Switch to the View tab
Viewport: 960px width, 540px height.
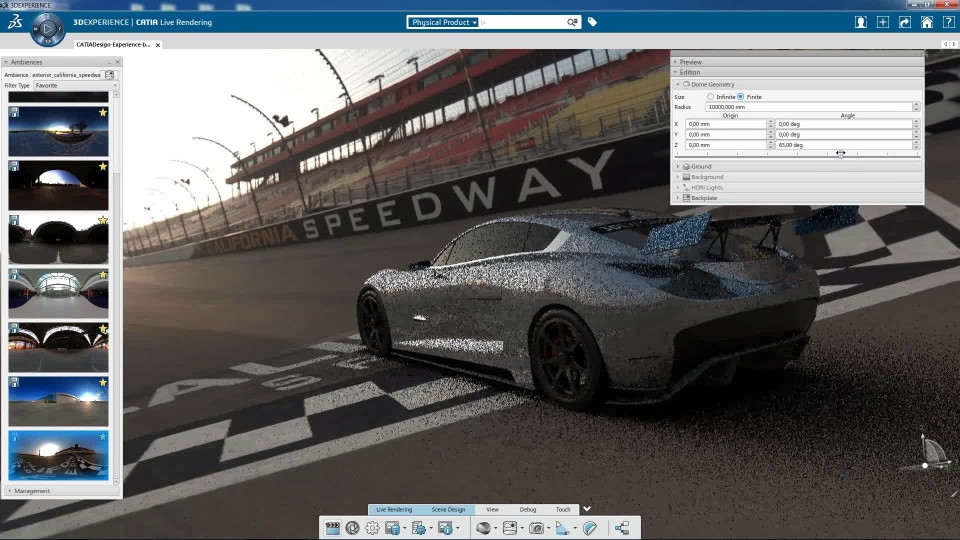pos(492,509)
